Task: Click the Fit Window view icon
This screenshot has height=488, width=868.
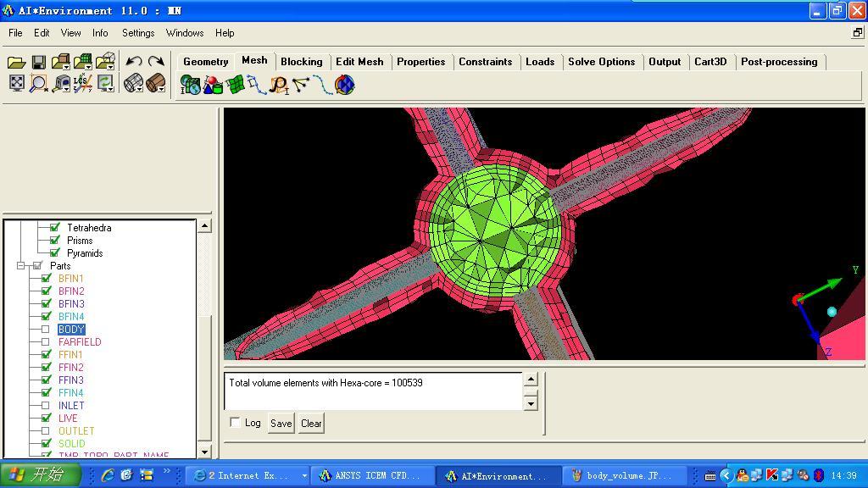Action: [16, 83]
